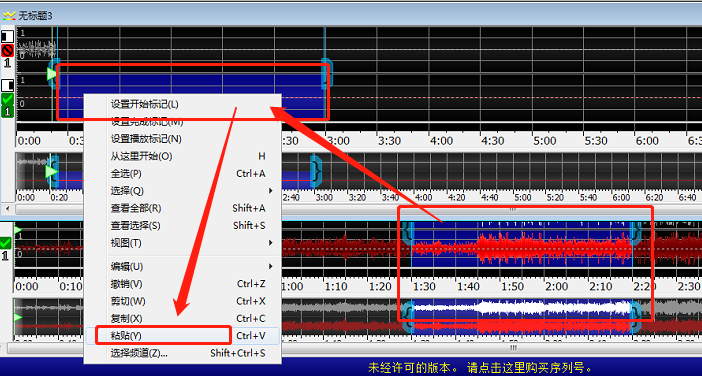Toggle the green checkmark on the lower window's track
The image size is (702, 376).
(5, 243)
